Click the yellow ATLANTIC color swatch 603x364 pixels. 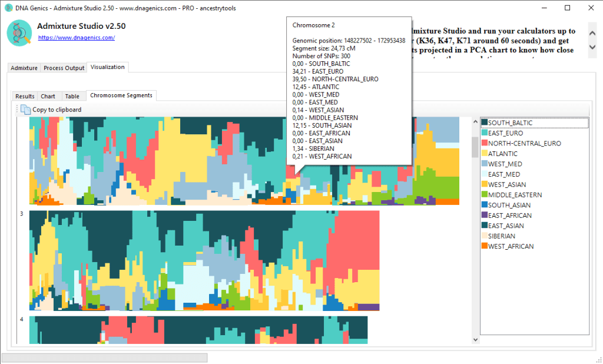[x=485, y=154]
